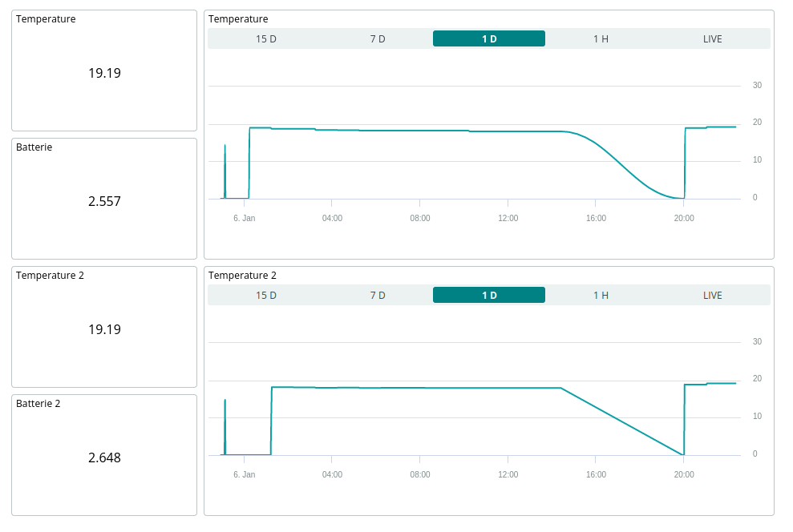Click the 0 y-axis label in Temperature 2 chart
This screenshot has width=793, height=532.
755,453
